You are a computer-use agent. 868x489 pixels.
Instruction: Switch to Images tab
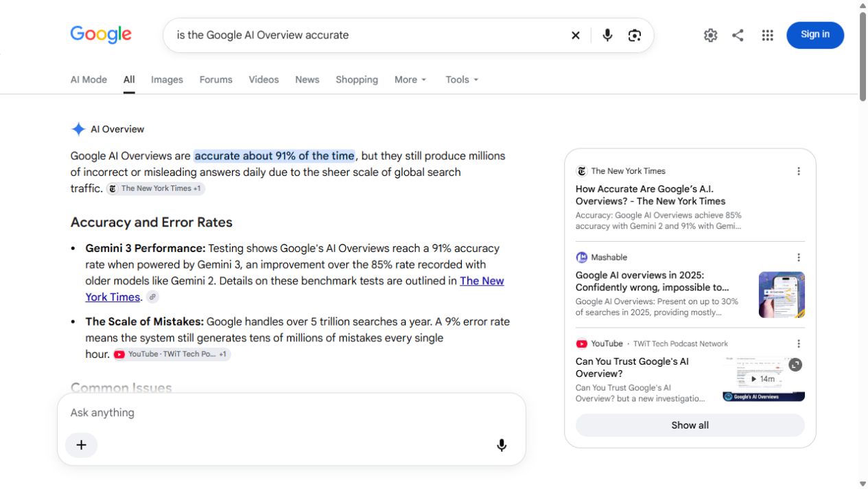[x=167, y=80]
